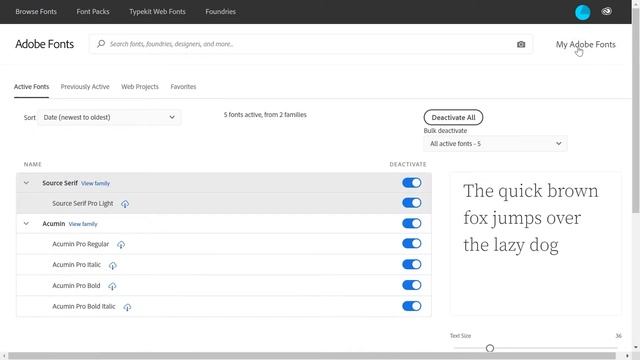640x360 pixels.
Task: Click the Adobe Fonts logo
Action: tap(44, 44)
